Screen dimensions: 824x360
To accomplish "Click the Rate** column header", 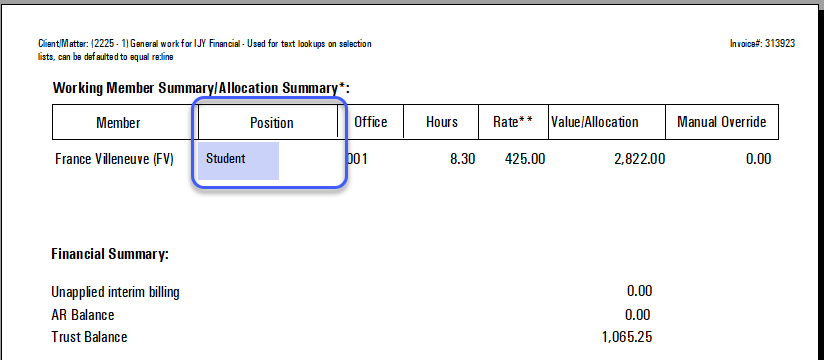I will click(x=512, y=122).
